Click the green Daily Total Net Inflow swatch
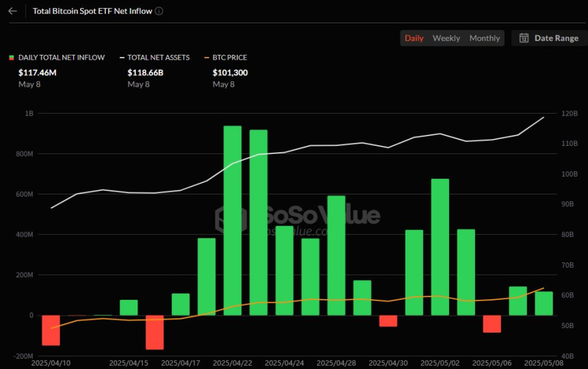 11,58
